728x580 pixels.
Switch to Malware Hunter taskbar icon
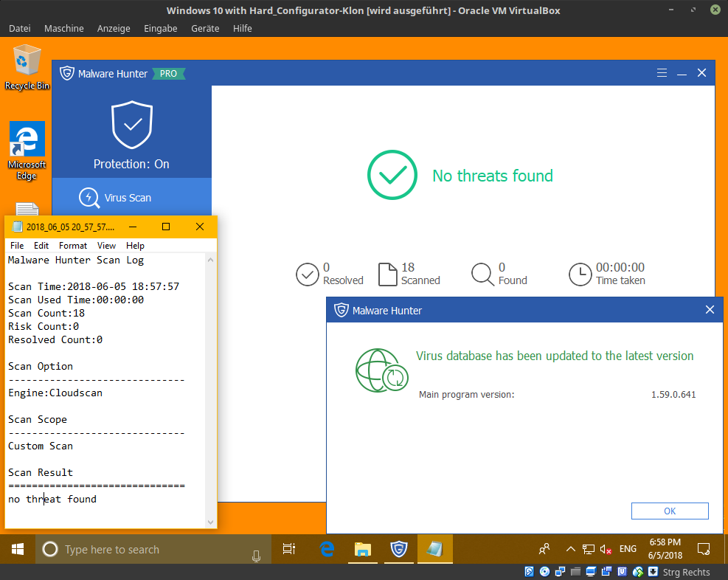coord(398,549)
